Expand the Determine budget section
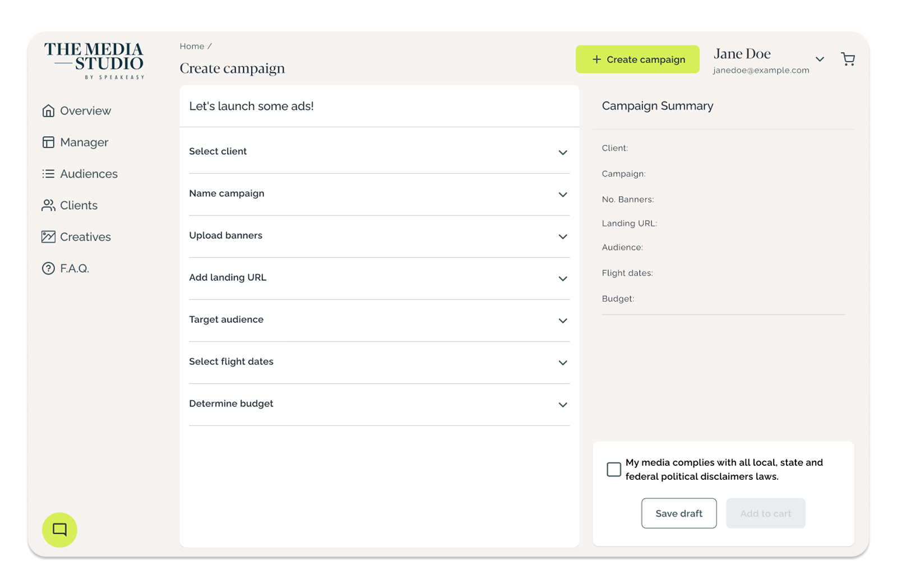 click(x=379, y=404)
